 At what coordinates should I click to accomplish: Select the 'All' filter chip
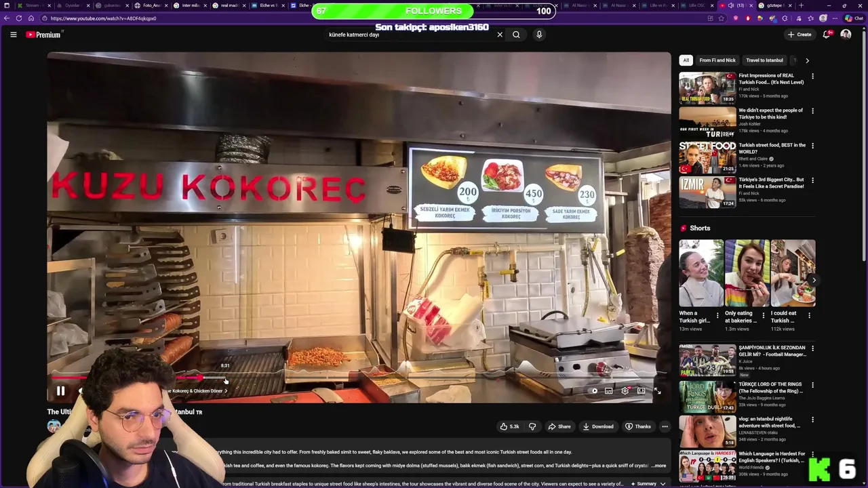(x=686, y=60)
